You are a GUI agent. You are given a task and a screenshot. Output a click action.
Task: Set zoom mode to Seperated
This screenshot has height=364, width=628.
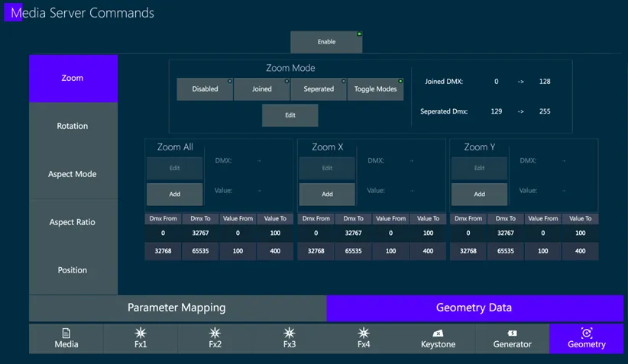click(319, 89)
